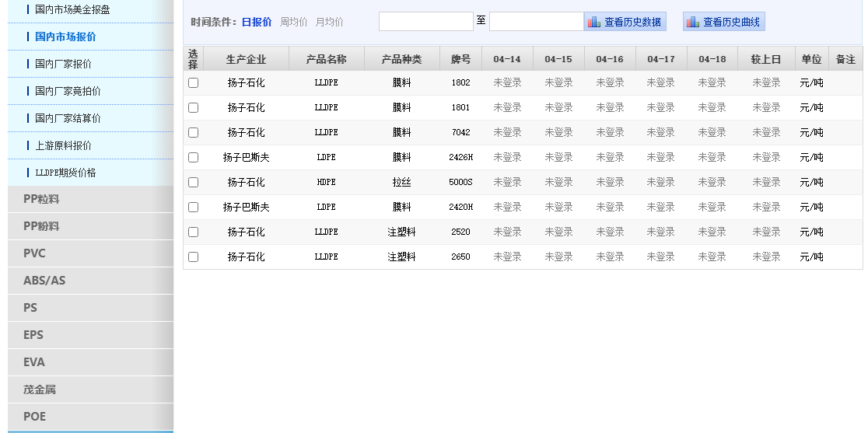Enable checkbox for LLDPE 2650 row
Screen dimensions: 868x433
tap(194, 257)
